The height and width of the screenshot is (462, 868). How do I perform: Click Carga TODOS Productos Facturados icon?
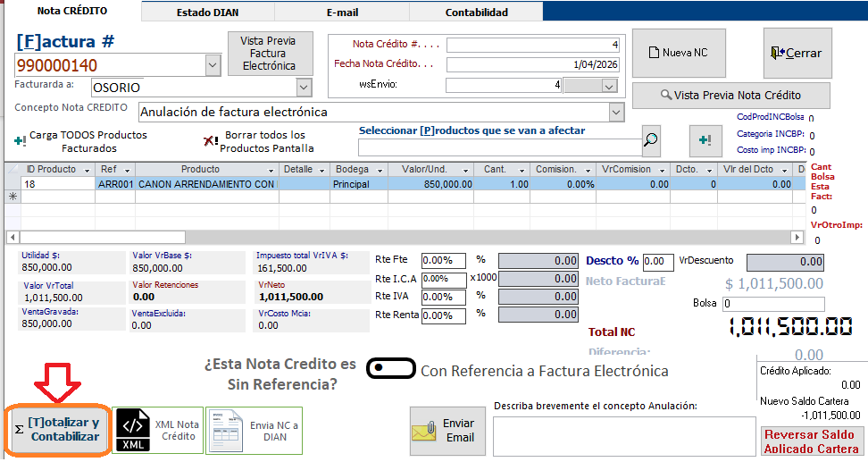(x=21, y=140)
